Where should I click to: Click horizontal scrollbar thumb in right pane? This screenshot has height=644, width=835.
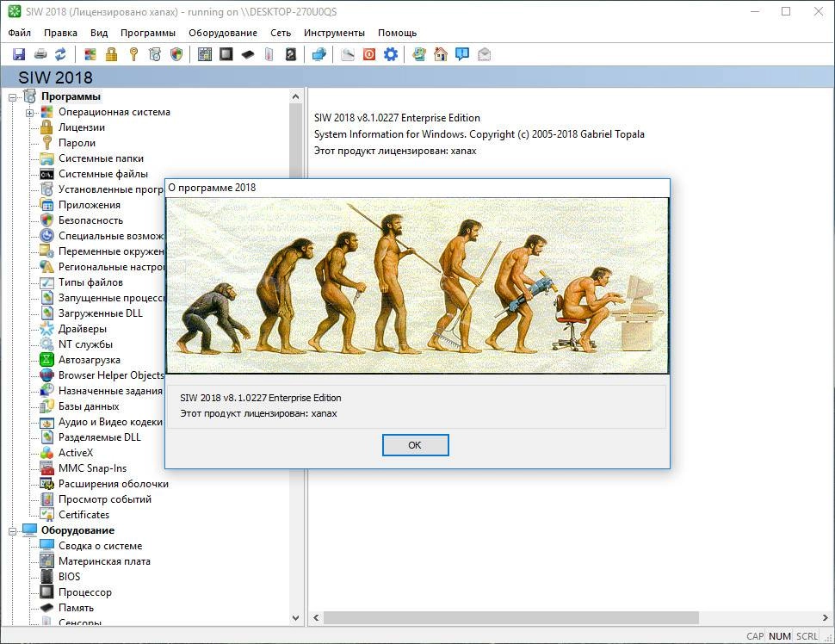511,618
